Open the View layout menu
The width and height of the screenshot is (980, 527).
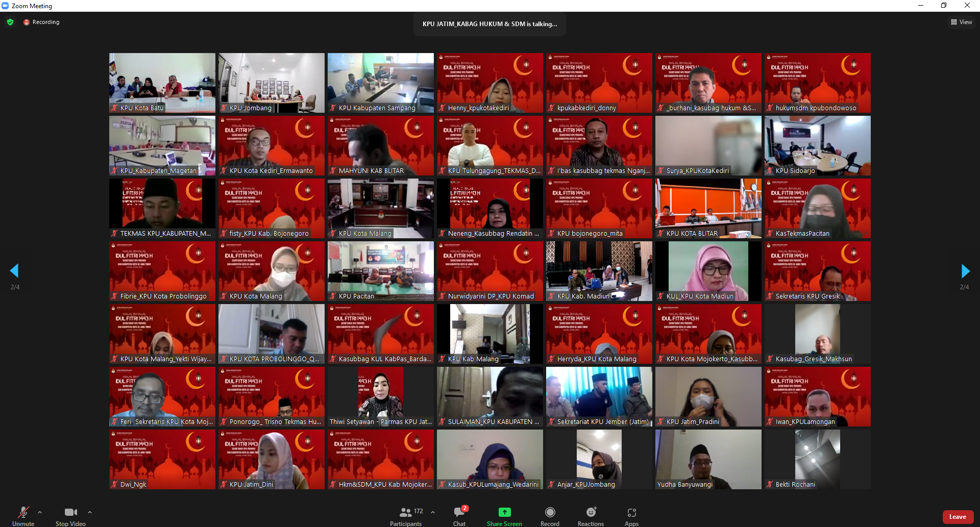961,22
